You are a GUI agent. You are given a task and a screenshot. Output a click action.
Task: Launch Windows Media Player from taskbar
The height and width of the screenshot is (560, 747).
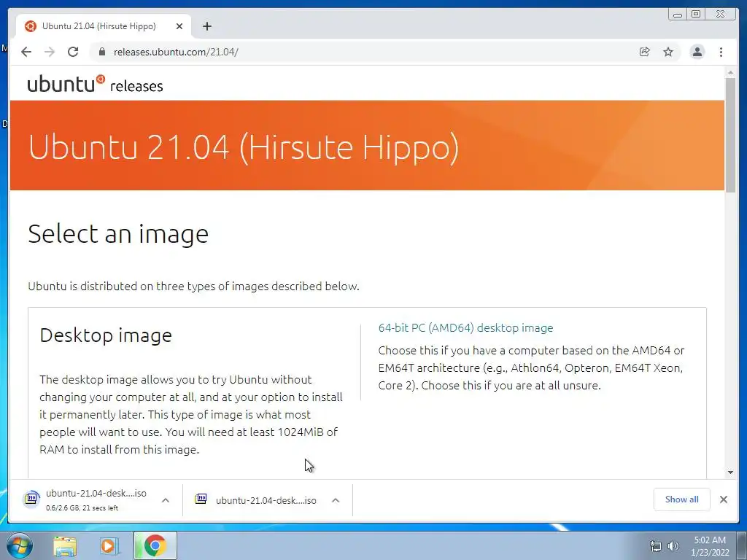(109, 545)
